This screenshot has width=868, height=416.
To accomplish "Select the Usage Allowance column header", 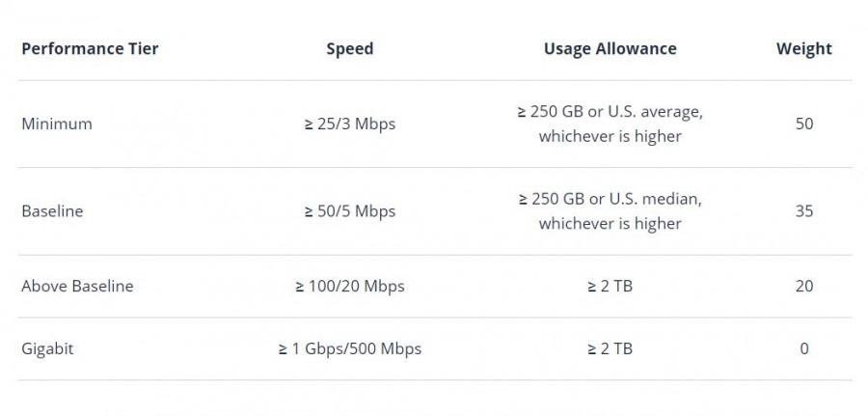I will [610, 48].
